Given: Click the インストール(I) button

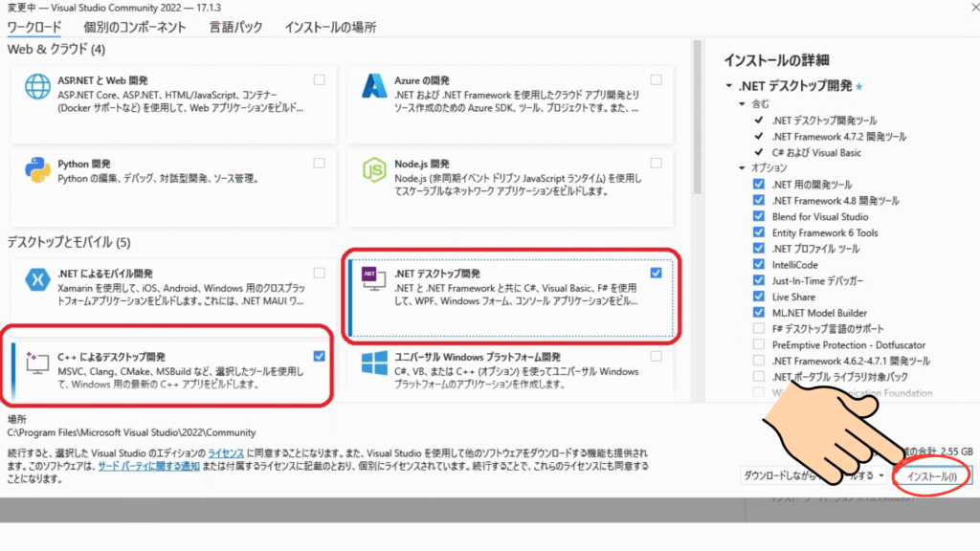Looking at the screenshot, I should point(931,476).
